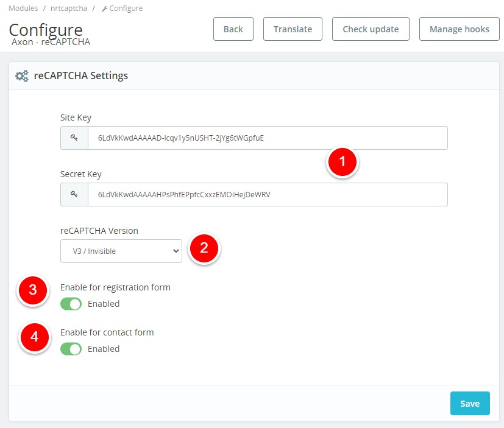Screen dimensions: 504x428
Task: Click the key icon next to Secret Key
Action: click(x=74, y=195)
